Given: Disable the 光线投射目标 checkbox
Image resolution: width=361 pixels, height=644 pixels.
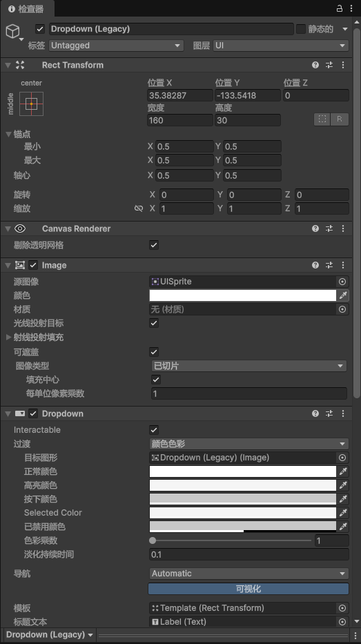Looking at the screenshot, I should click(154, 323).
